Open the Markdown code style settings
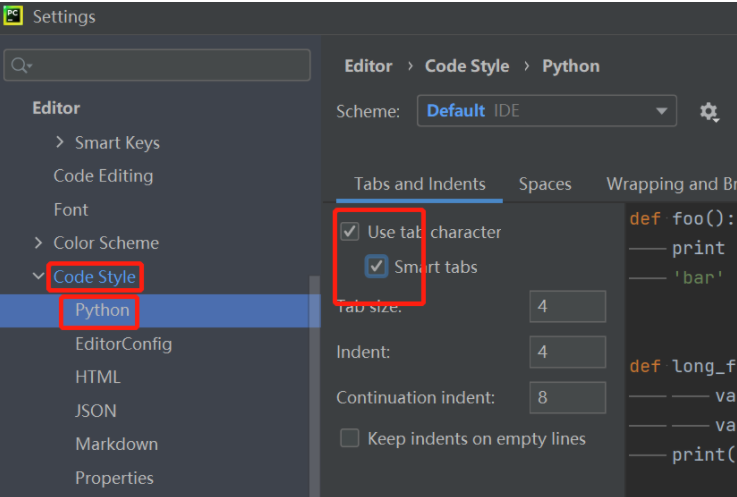The height and width of the screenshot is (497, 737). coord(116,444)
